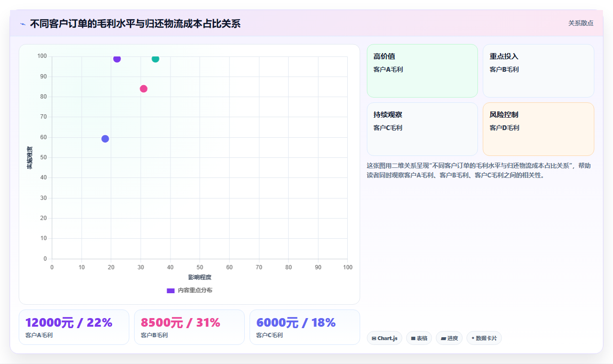Open the 风险控制 card
This screenshot has width=613, height=364.
pos(538,129)
